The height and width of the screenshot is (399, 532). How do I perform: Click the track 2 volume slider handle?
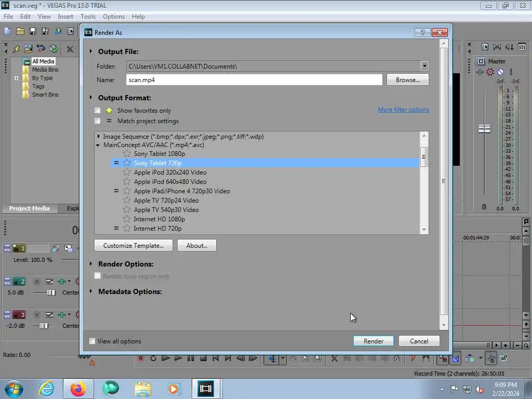click(x=51, y=292)
